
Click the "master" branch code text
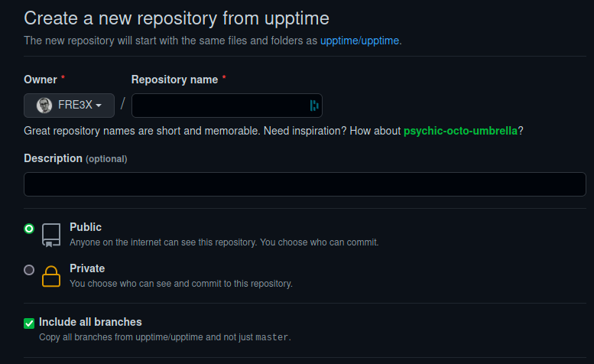tap(271, 337)
